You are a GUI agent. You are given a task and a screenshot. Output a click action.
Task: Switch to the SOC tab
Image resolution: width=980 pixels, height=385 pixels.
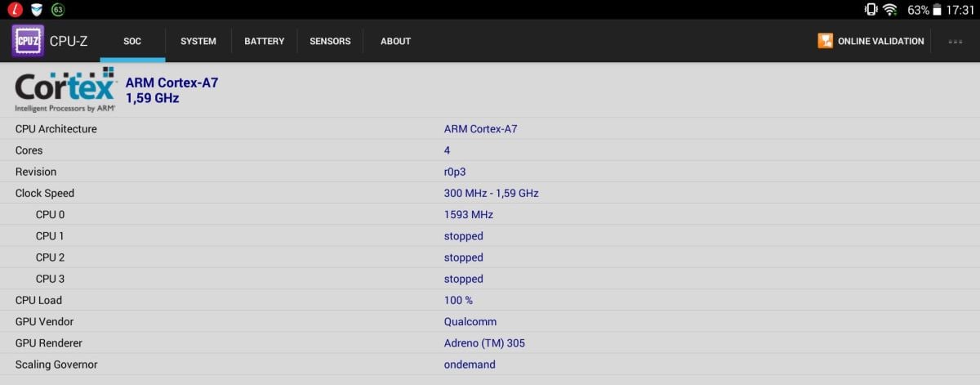point(132,41)
